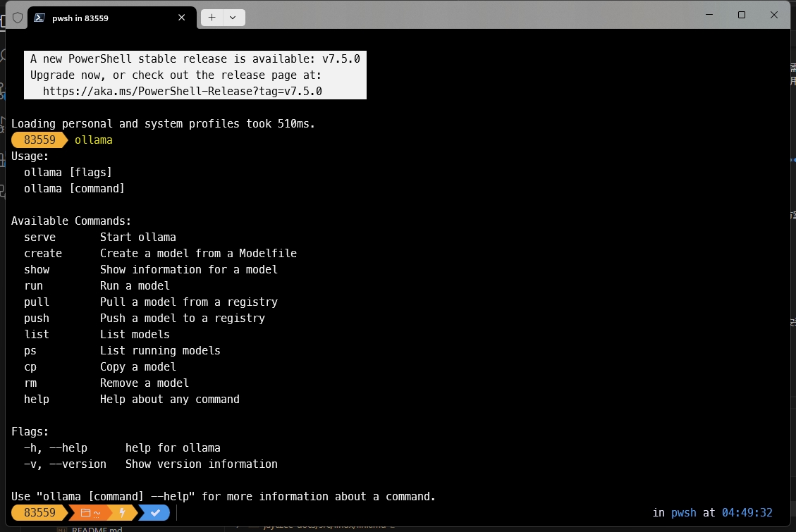The height and width of the screenshot is (532, 796).
Task: Select the 'pwsh in 83559' tab
Action: 111,18
